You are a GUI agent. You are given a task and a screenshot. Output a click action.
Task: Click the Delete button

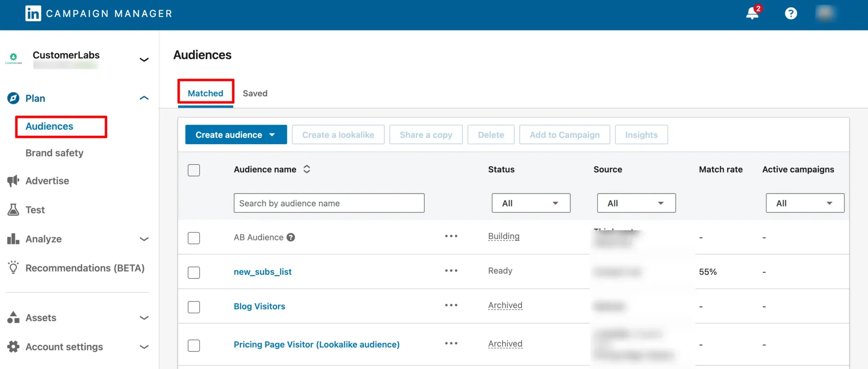[491, 134]
